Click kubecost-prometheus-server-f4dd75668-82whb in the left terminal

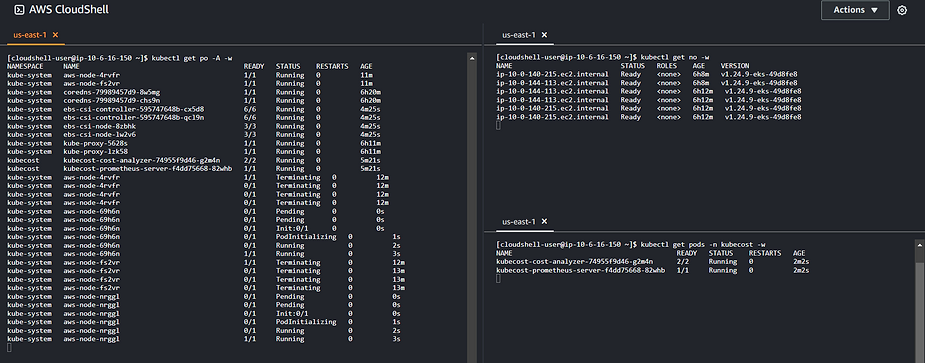(148, 169)
